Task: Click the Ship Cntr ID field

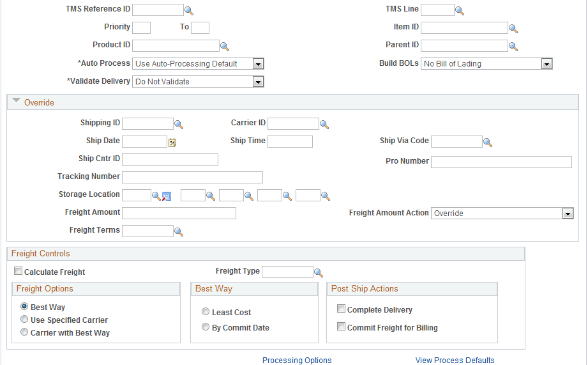Action: click(x=170, y=159)
